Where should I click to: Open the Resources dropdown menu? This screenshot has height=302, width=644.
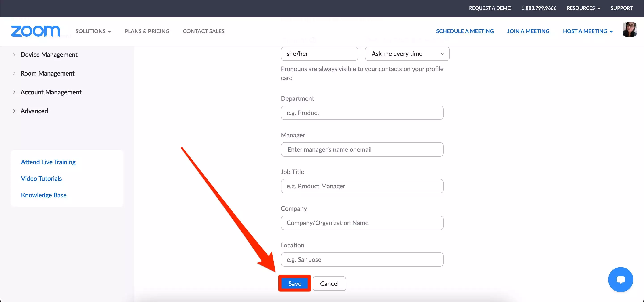click(x=583, y=8)
